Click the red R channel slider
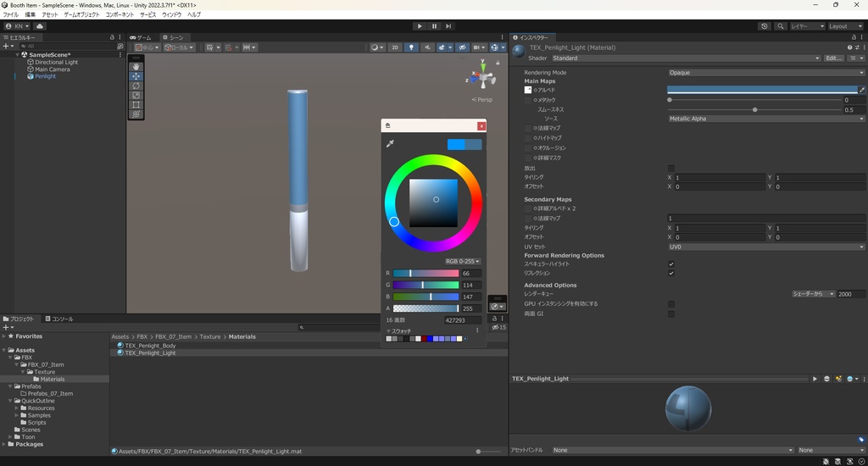The image size is (868, 466). (426, 274)
